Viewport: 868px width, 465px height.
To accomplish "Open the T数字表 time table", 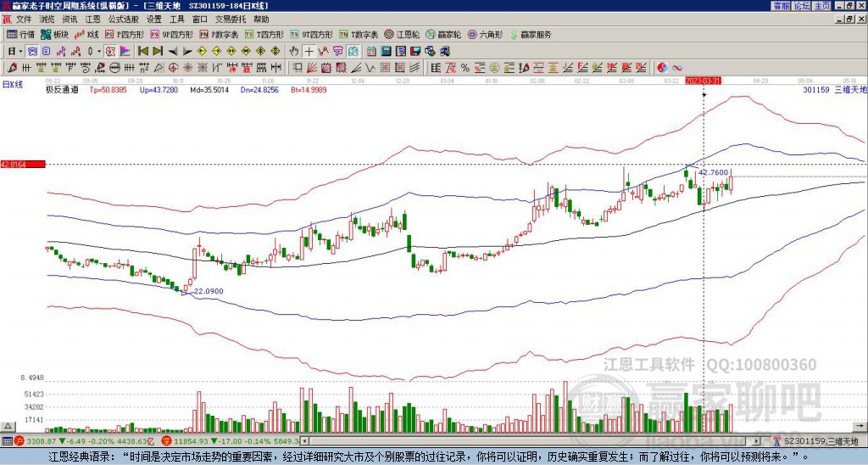I will pos(359,34).
